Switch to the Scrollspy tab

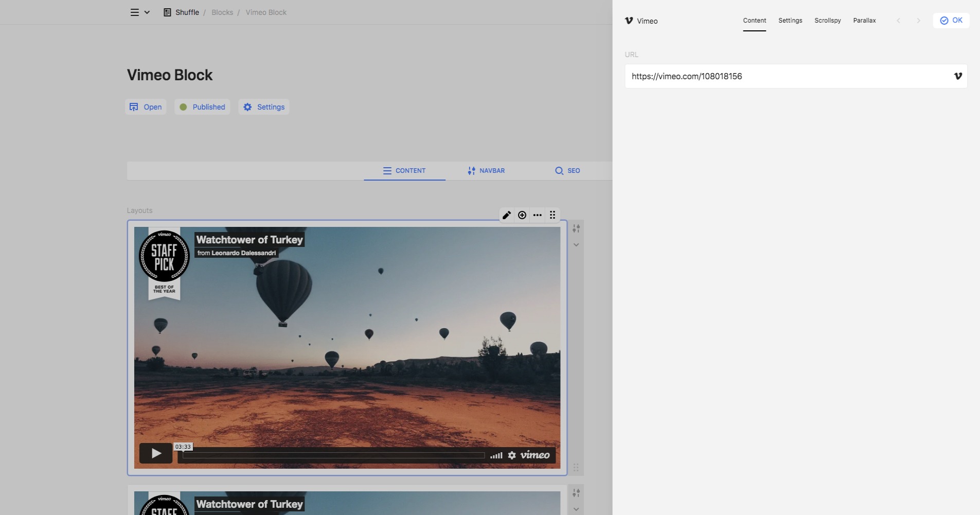point(827,21)
